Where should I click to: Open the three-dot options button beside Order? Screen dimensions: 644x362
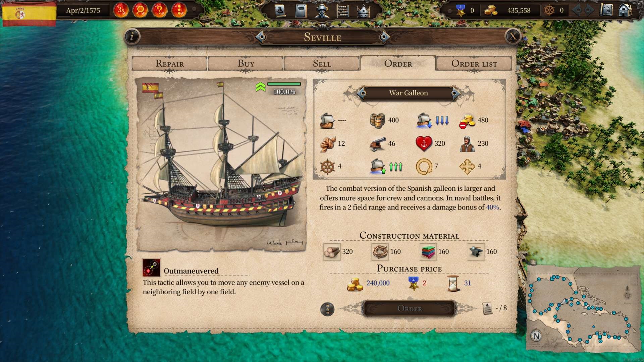(327, 309)
